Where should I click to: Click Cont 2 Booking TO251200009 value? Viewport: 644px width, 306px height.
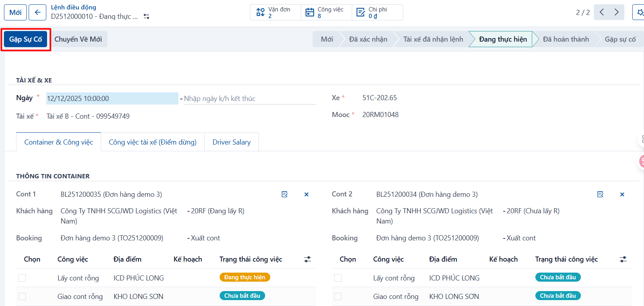428,238
